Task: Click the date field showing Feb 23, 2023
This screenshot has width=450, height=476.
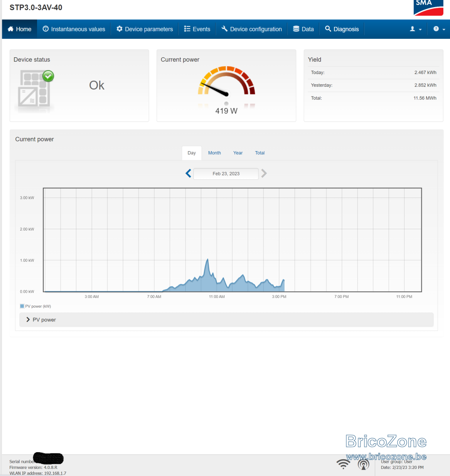Action: click(x=226, y=174)
